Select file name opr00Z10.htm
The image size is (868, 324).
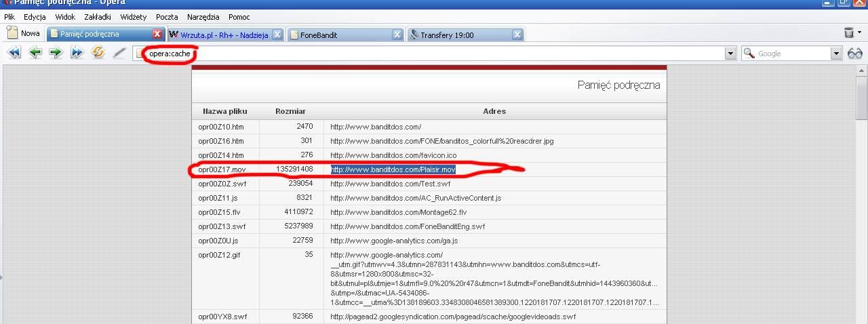click(x=221, y=127)
